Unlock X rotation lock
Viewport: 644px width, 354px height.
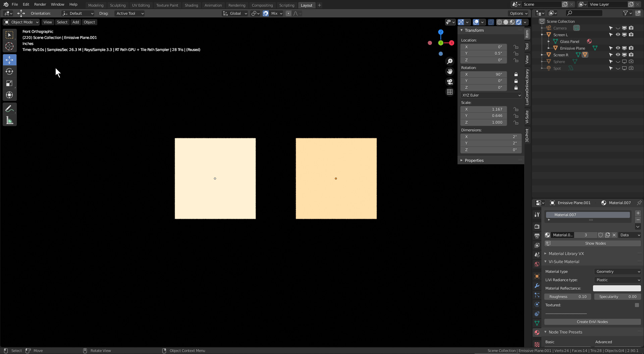tap(516, 74)
